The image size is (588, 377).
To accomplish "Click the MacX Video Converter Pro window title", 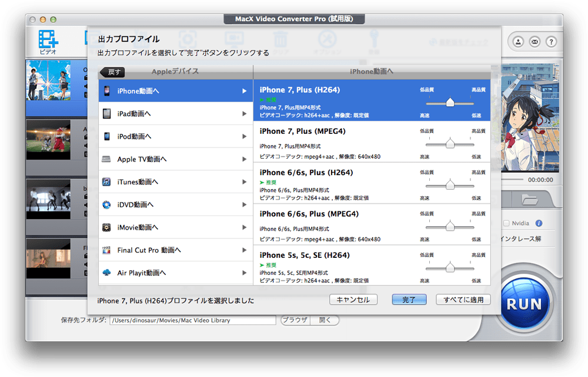I will [x=294, y=19].
